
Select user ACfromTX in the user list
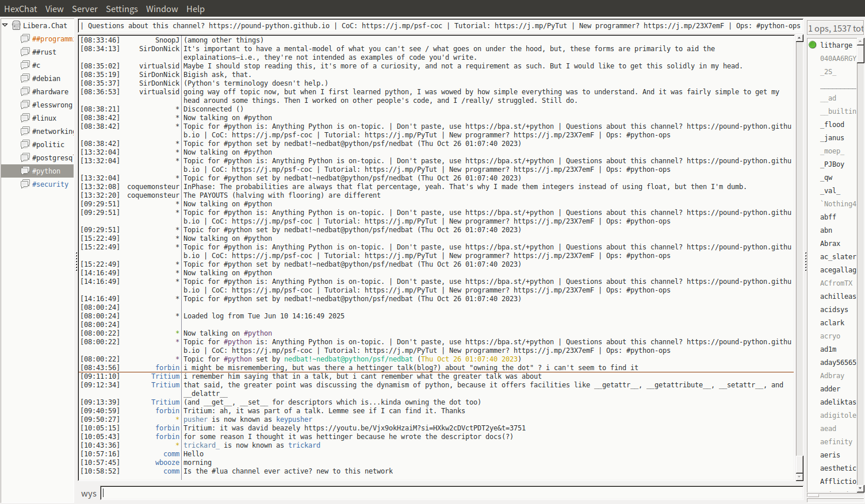pos(836,283)
